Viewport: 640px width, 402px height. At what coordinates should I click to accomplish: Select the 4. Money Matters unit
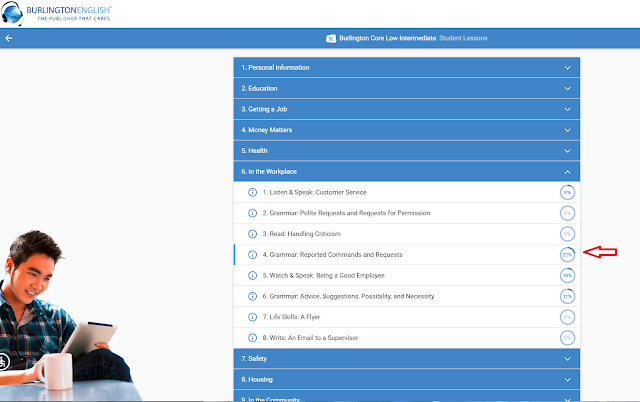[407, 130]
